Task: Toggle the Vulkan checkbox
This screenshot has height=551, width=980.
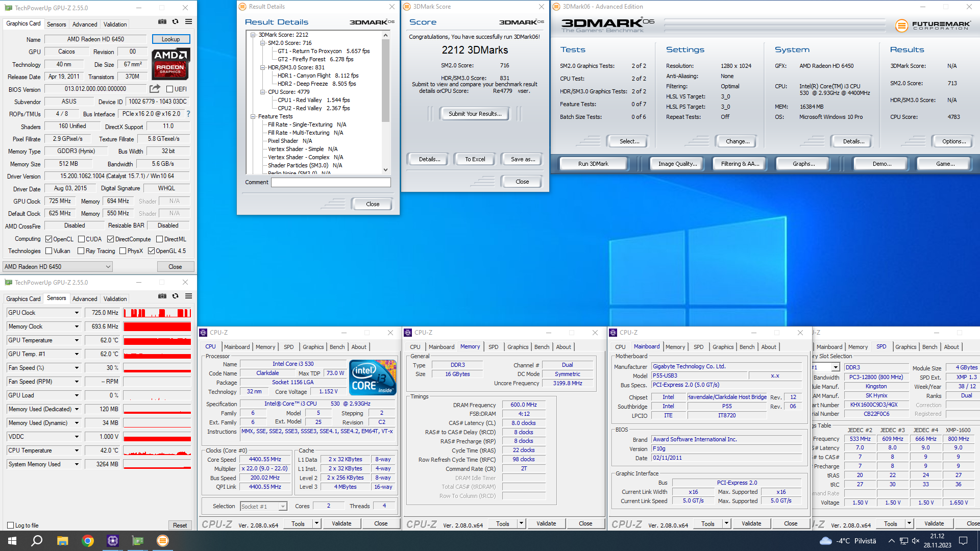Action: point(48,251)
